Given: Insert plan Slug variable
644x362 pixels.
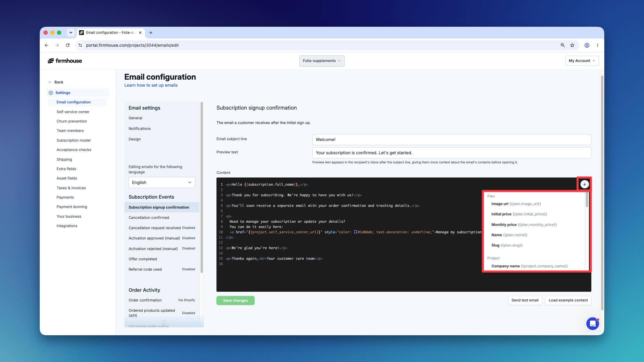Looking at the screenshot, I should [507, 245].
